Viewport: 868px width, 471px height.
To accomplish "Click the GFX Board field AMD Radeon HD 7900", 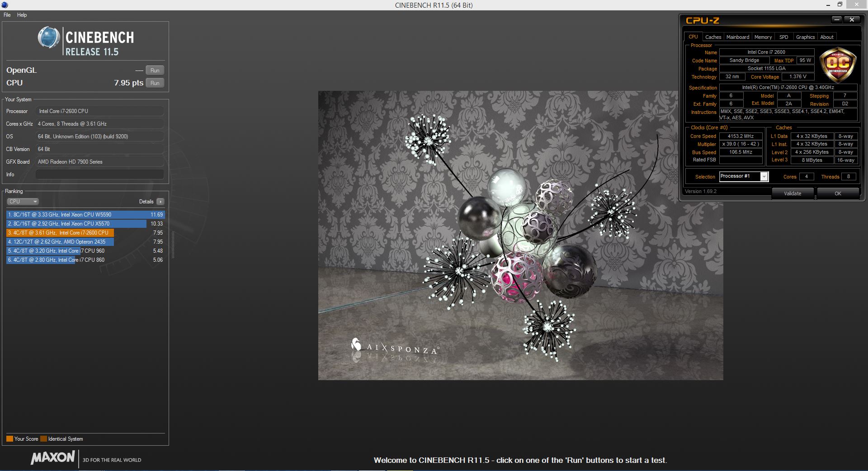I will point(99,162).
